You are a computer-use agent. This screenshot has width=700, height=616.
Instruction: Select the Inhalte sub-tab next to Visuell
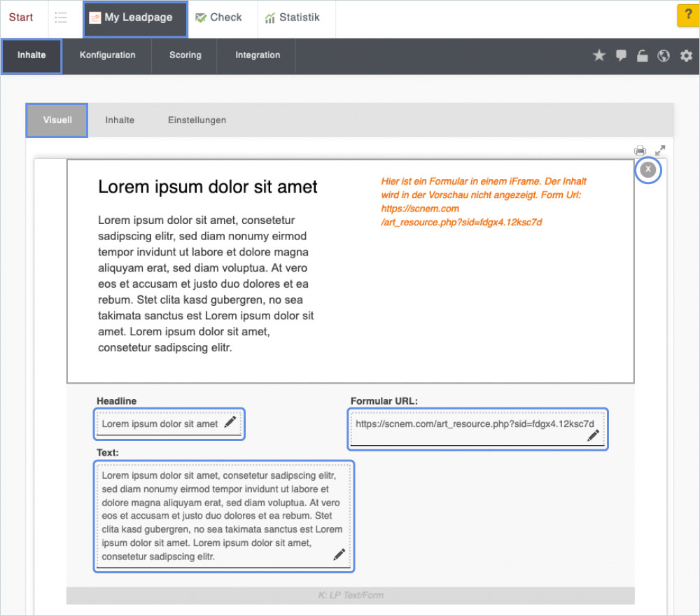click(x=120, y=120)
